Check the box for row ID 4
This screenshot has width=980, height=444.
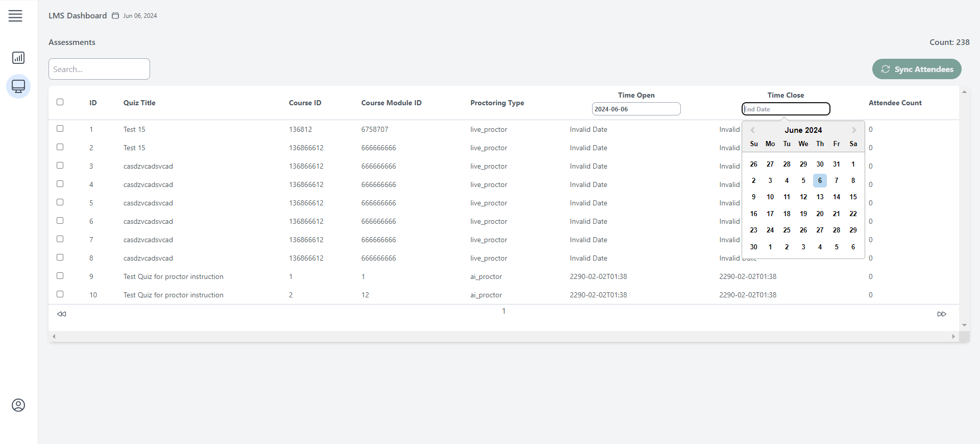click(x=60, y=184)
